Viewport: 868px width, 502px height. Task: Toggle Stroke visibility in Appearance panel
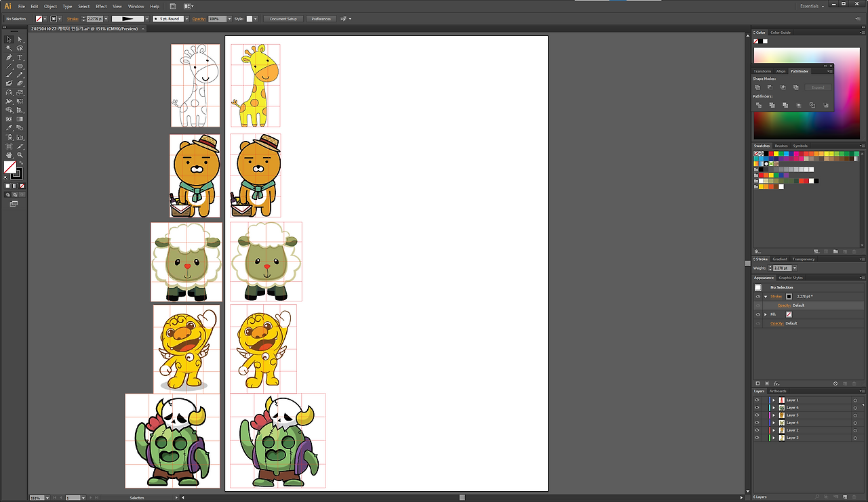pyautogui.click(x=758, y=297)
